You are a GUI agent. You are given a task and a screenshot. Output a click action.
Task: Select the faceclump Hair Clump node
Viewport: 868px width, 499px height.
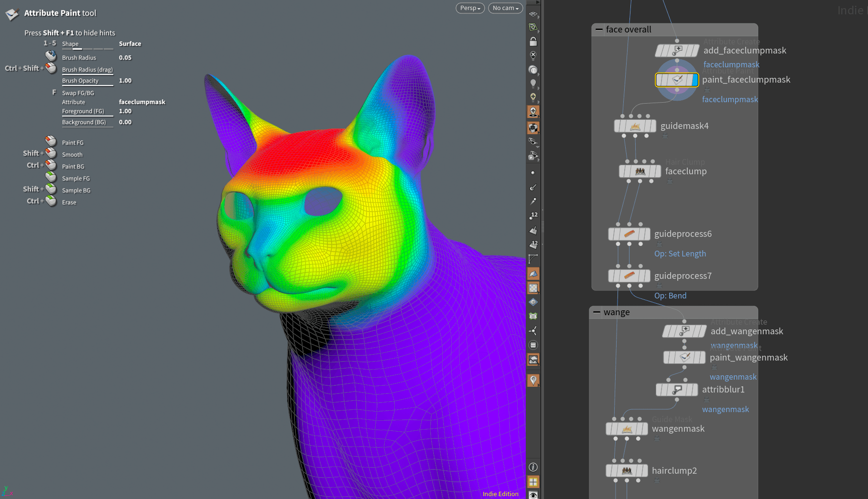[640, 171]
